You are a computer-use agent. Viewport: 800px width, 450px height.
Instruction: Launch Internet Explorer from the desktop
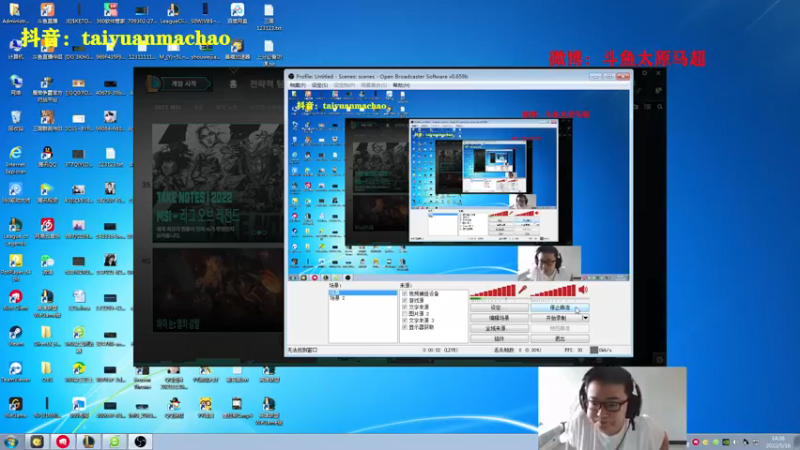pyautogui.click(x=15, y=159)
